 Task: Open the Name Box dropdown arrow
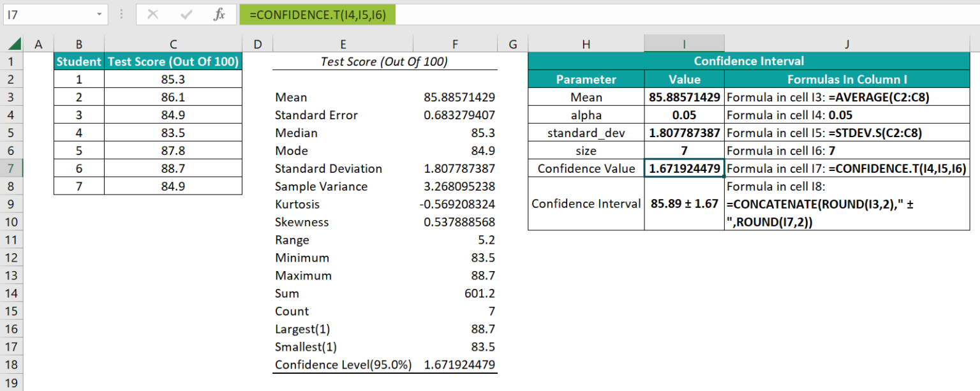coord(99,13)
